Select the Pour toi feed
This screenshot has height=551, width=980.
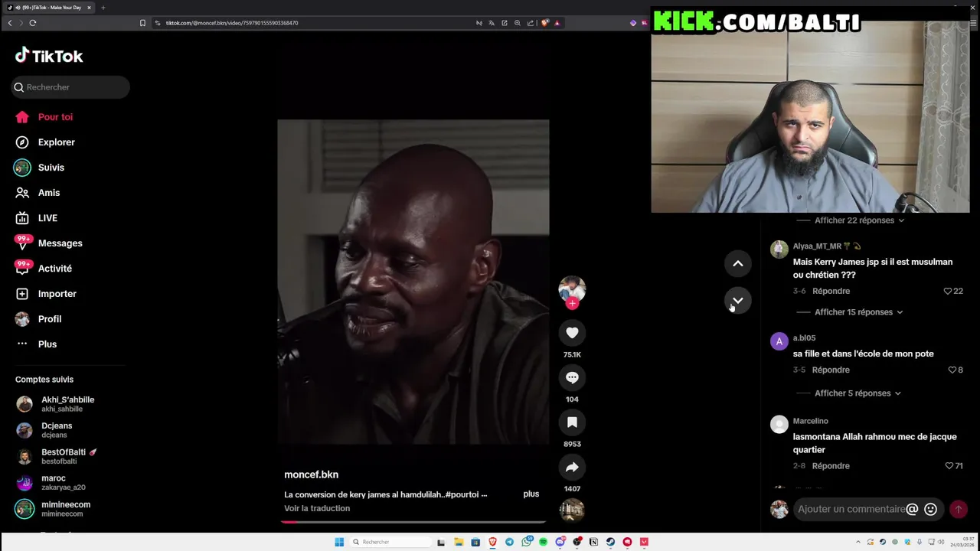coord(46,117)
